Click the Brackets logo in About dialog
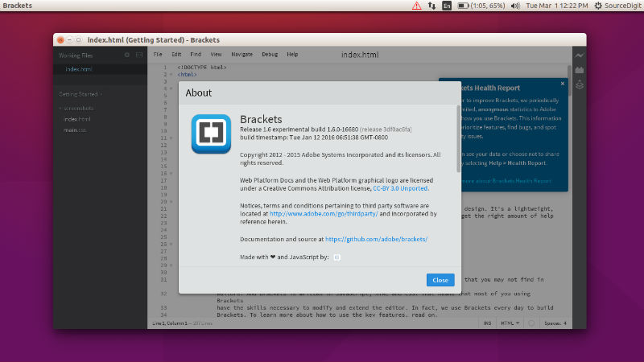The width and height of the screenshot is (644, 362). (211, 134)
